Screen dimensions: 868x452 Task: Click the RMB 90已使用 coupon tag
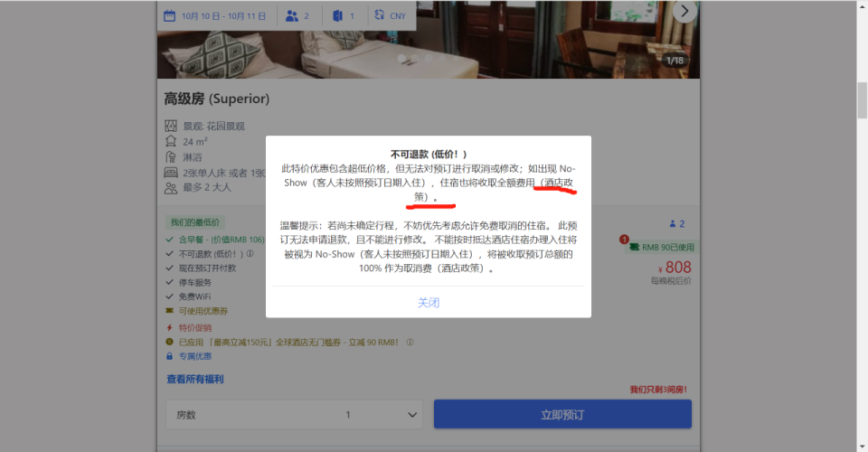(662, 247)
